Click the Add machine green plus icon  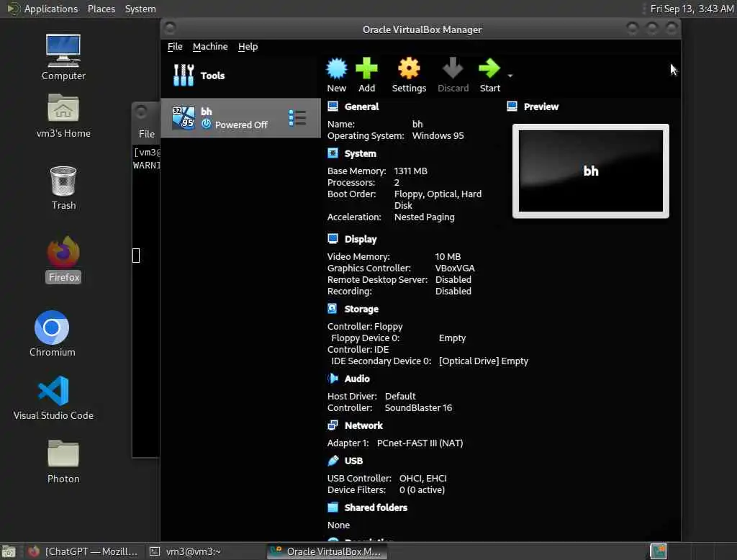click(x=366, y=69)
